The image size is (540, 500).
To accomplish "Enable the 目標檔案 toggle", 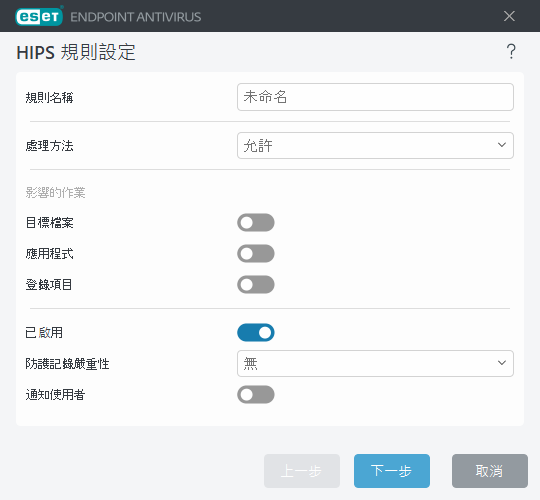I will (256, 222).
